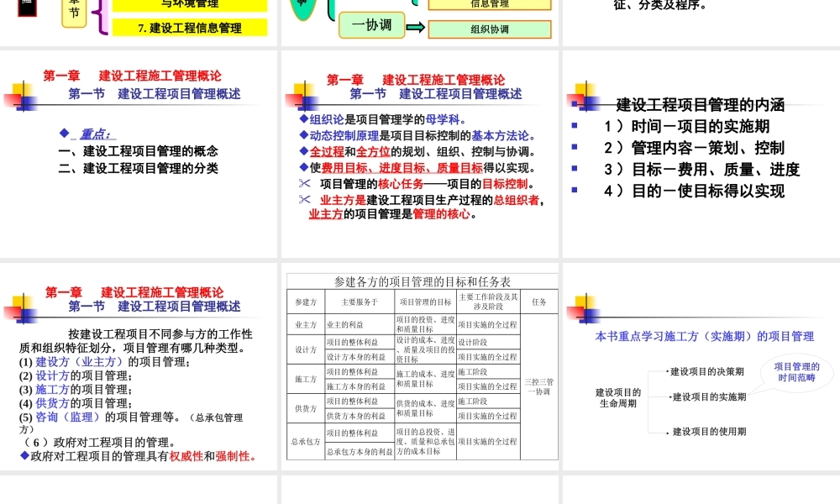This screenshot has width=840, height=504.
Task: Click the '任务' table header cell
Action: [539, 302]
